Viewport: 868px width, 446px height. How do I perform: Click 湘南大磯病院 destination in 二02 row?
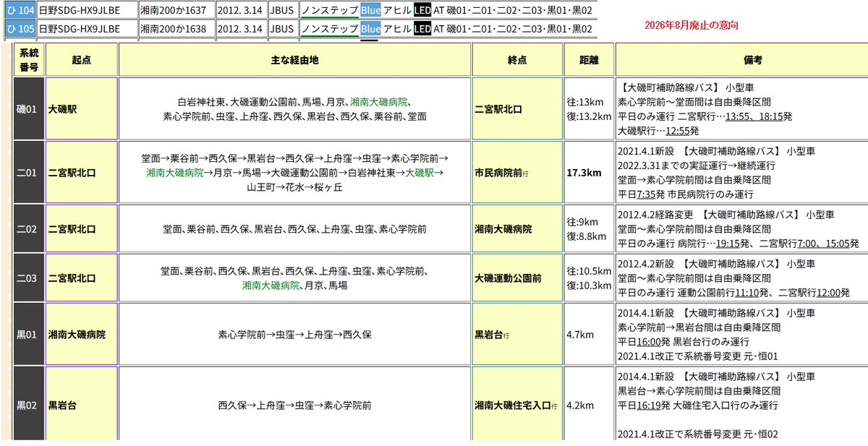(503, 229)
